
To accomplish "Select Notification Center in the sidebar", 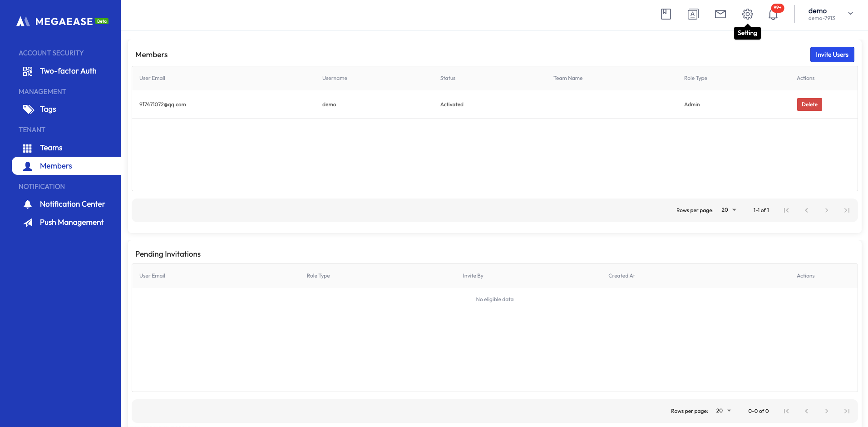I will pos(72,204).
